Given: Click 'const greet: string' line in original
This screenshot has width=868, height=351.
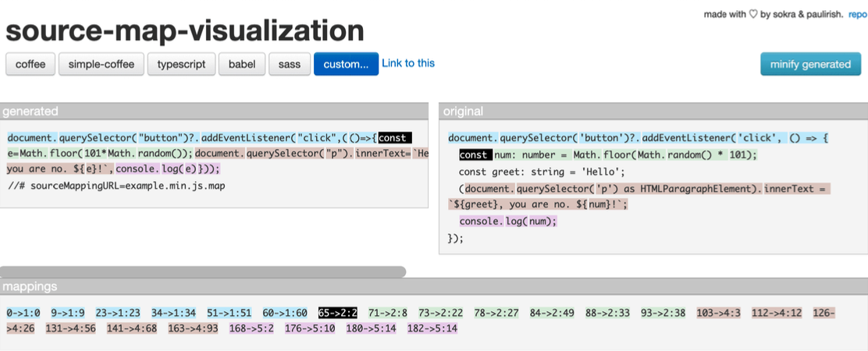Looking at the screenshot, I should (542, 172).
